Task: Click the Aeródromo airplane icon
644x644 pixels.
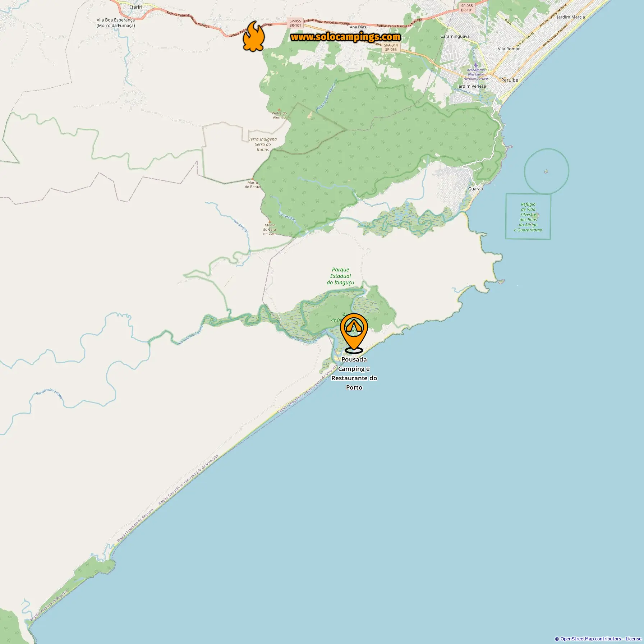Action: (476, 65)
